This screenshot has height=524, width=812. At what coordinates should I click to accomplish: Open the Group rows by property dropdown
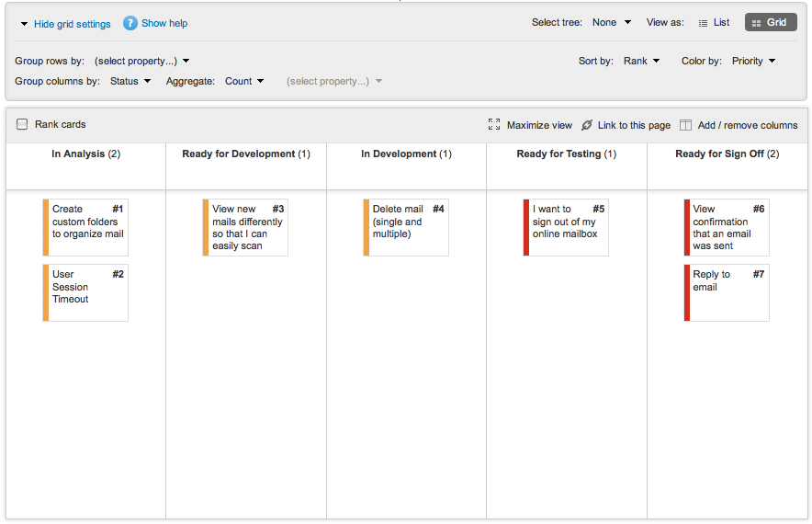coord(141,62)
